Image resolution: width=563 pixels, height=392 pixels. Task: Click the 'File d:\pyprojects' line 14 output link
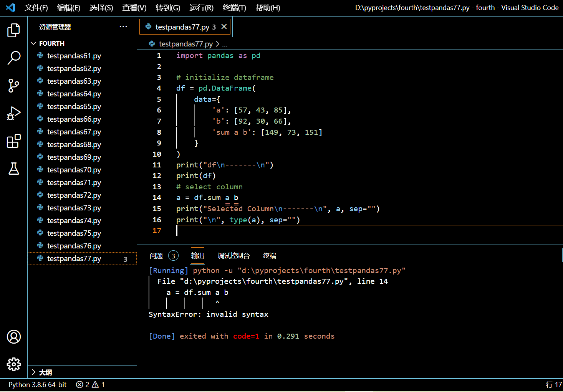(x=273, y=281)
